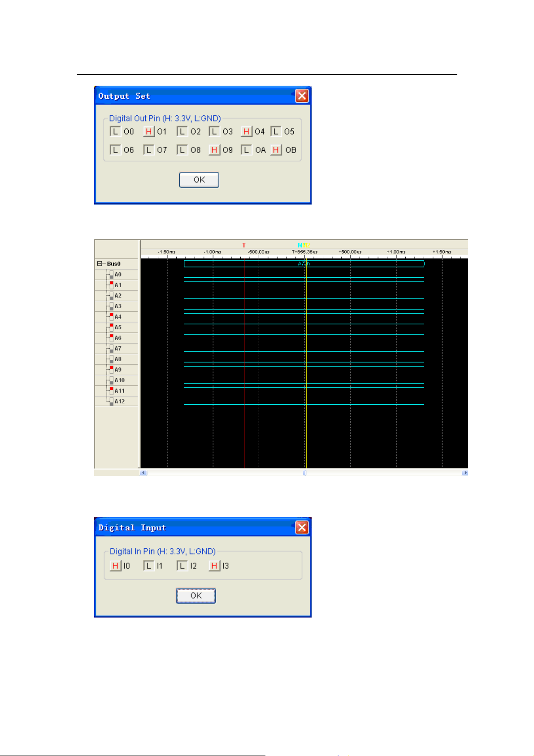Select channel A6 in Bus0 tree

(x=117, y=338)
